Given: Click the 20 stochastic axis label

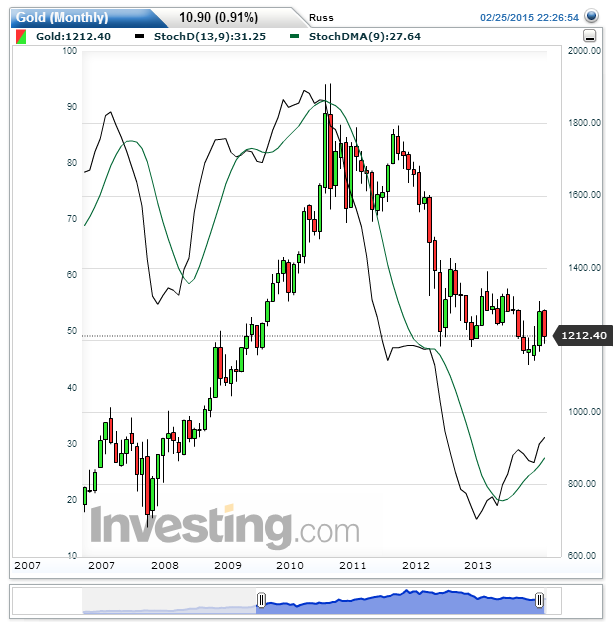Looking at the screenshot, I should [x=72, y=499].
